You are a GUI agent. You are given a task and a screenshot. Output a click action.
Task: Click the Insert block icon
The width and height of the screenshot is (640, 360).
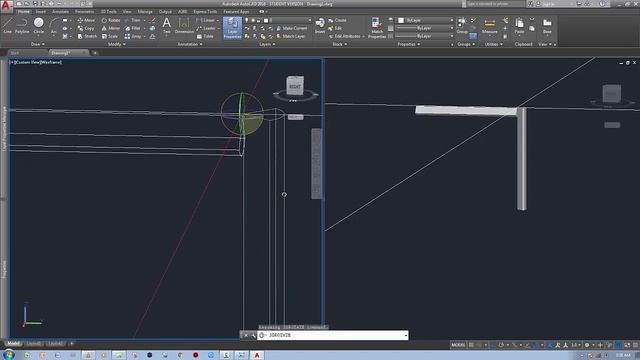(320, 25)
